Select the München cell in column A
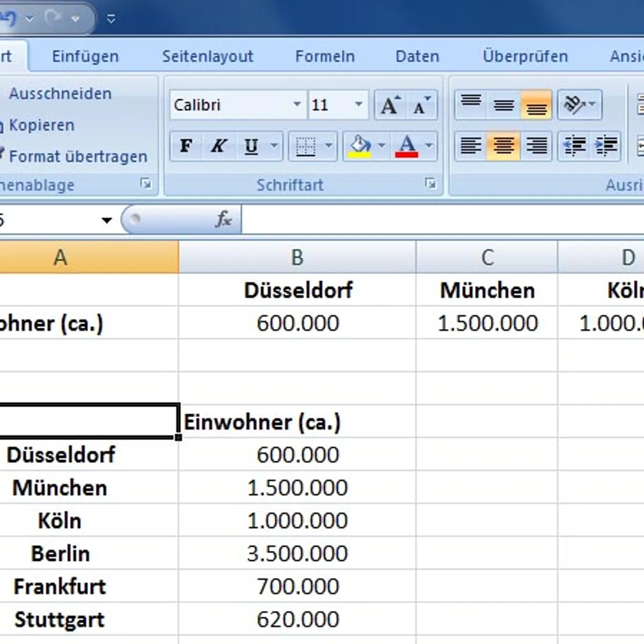Viewport: 644px width, 644px height. pos(89,488)
